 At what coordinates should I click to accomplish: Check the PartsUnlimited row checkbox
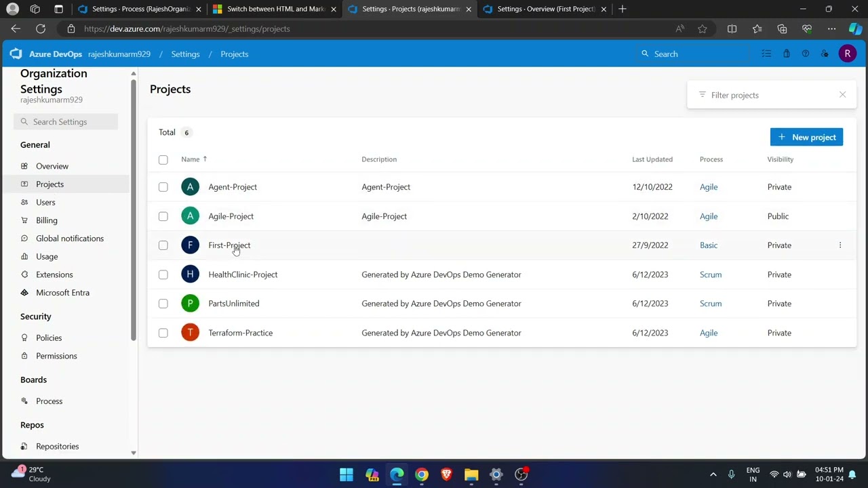click(x=163, y=304)
